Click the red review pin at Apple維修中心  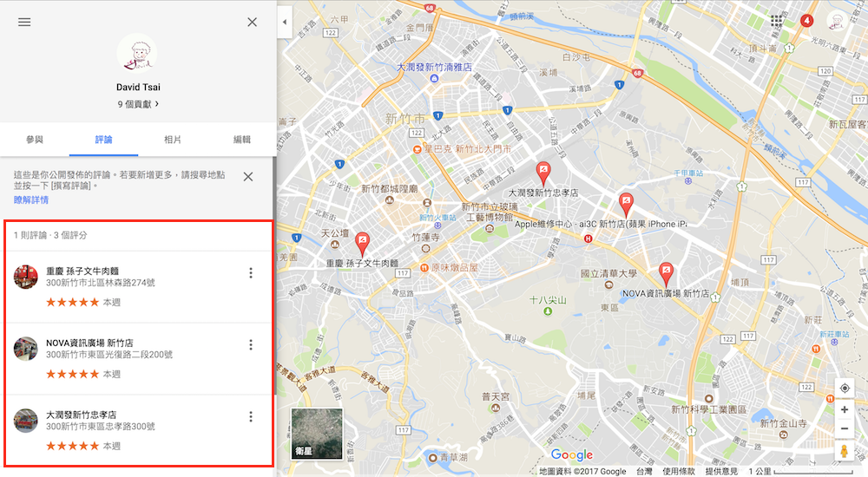tap(626, 204)
